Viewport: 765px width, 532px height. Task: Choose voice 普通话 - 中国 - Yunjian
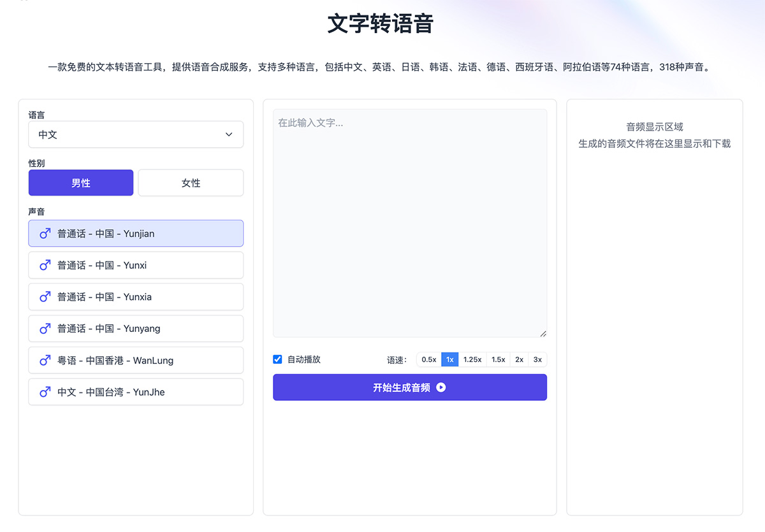click(x=136, y=233)
